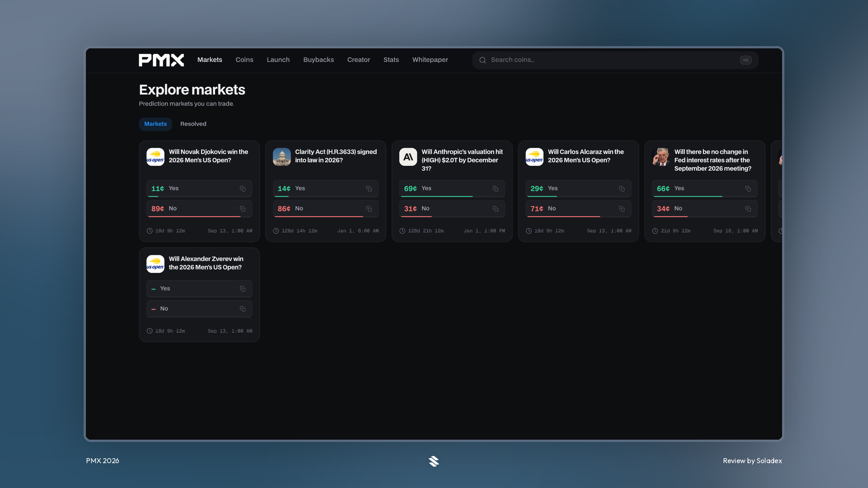Open the Carlos Alcaraz market title
Screen dimensions: 868x488
point(586,156)
